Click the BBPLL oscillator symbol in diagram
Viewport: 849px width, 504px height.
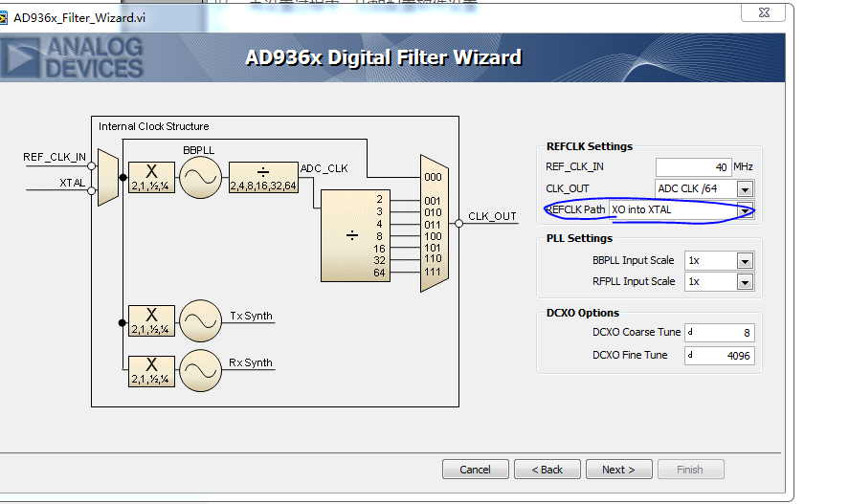click(200, 177)
